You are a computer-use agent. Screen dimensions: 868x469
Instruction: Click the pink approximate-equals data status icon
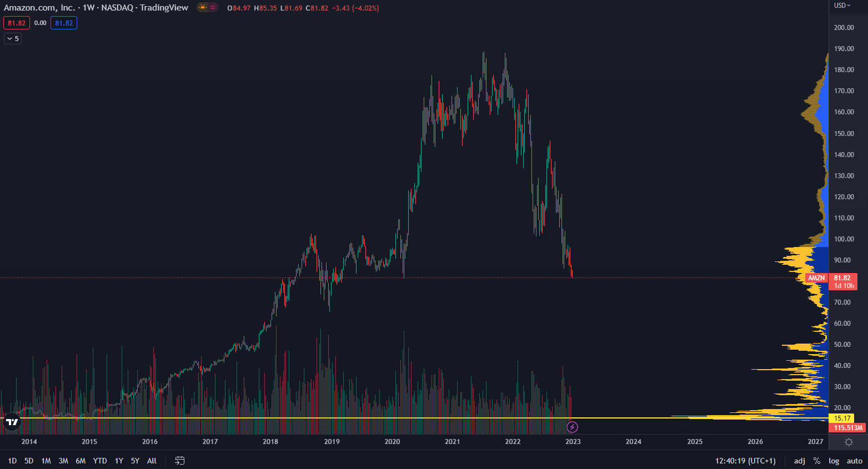213,8
